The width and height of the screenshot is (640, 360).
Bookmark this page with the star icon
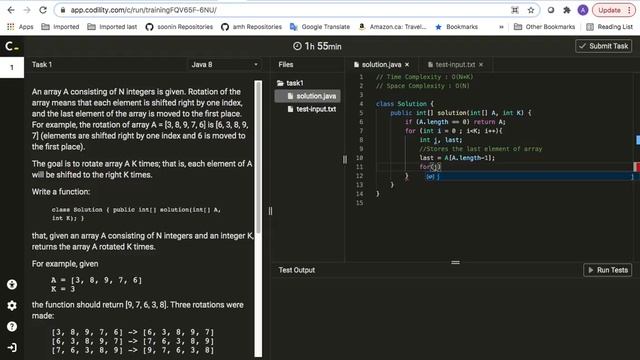point(531,10)
